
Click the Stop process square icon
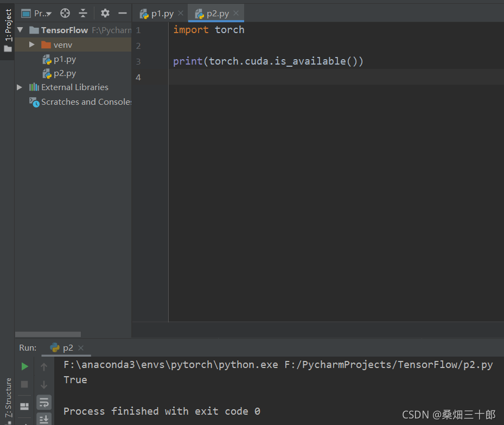(x=24, y=384)
